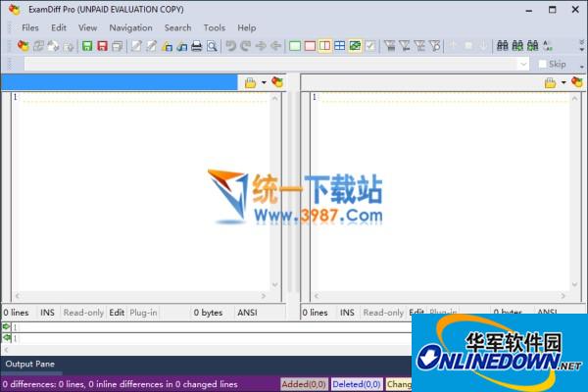Open the Tools menu
This screenshot has width=588, height=392.
click(x=214, y=27)
